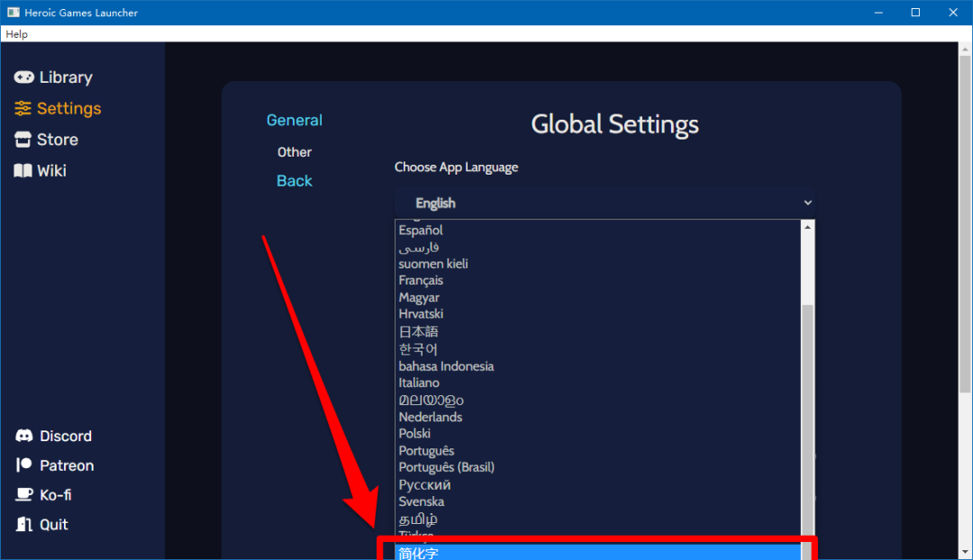Viewport: 973px width, 560px height.
Task: Pick Italiano from the dropdown list
Action: click(x=421, y=383)
